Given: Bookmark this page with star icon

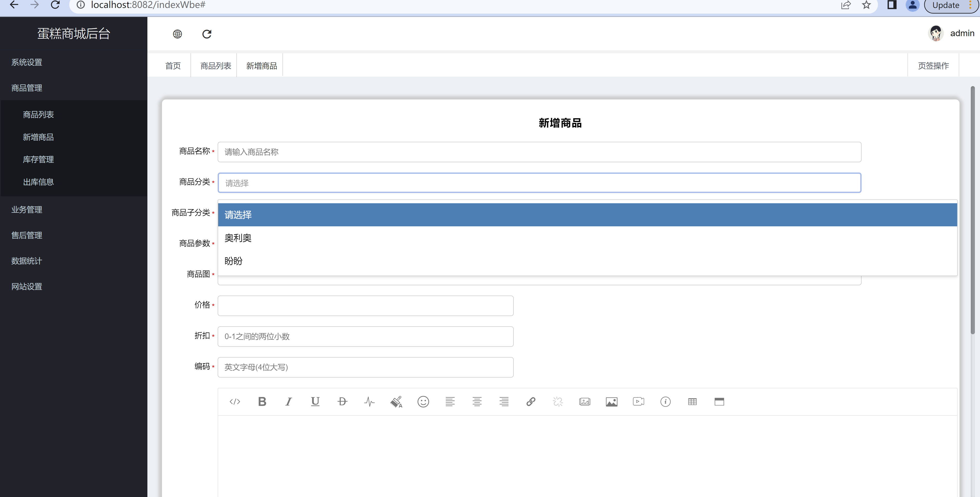Looking at the screenshot, I should [x=866, y=5].
